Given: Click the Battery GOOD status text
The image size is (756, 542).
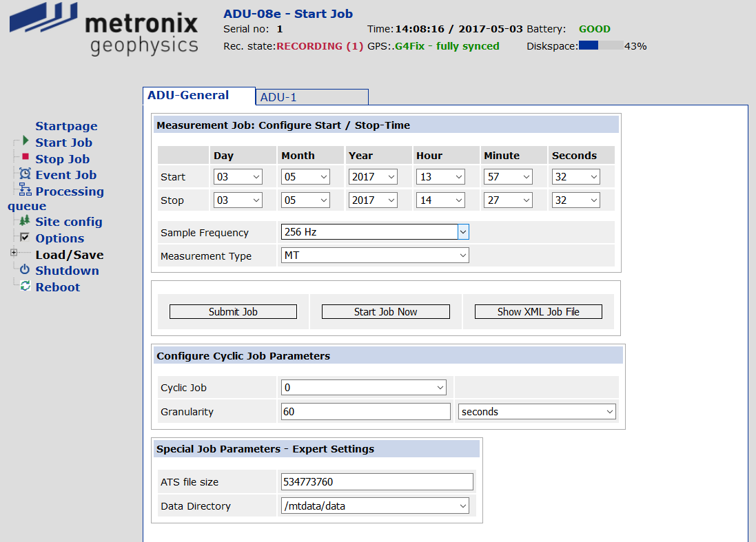Looking at the screenshot, I should [595, 29].
